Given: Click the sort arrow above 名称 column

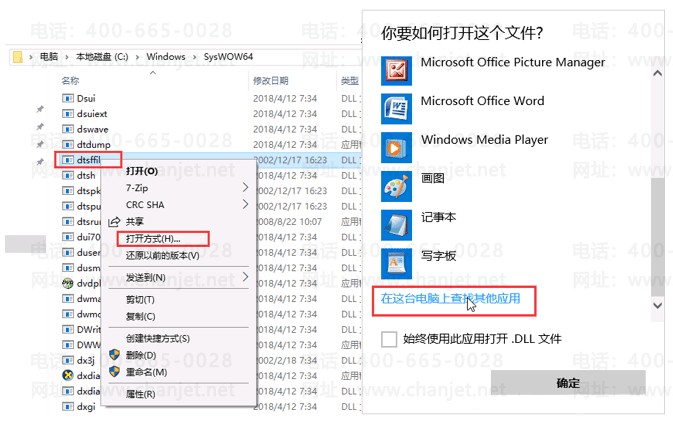Looking at the screenshot, I should click(x=153, y=73).
